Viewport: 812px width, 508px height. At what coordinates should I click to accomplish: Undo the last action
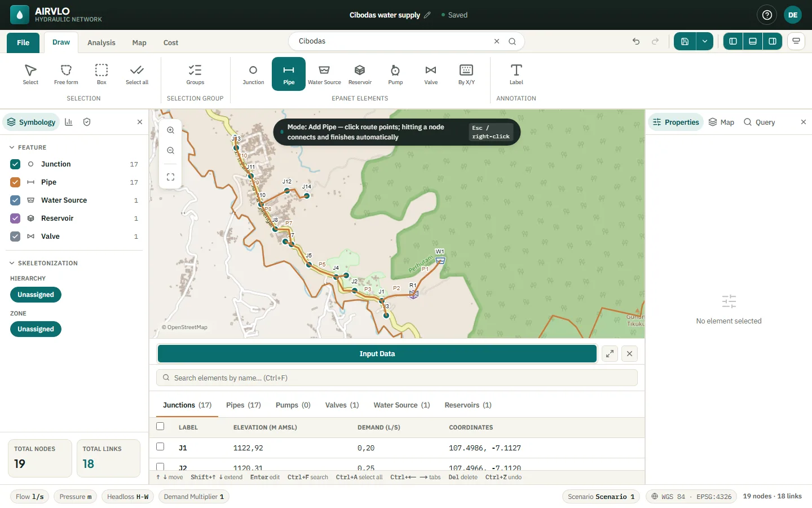point(636,41)
